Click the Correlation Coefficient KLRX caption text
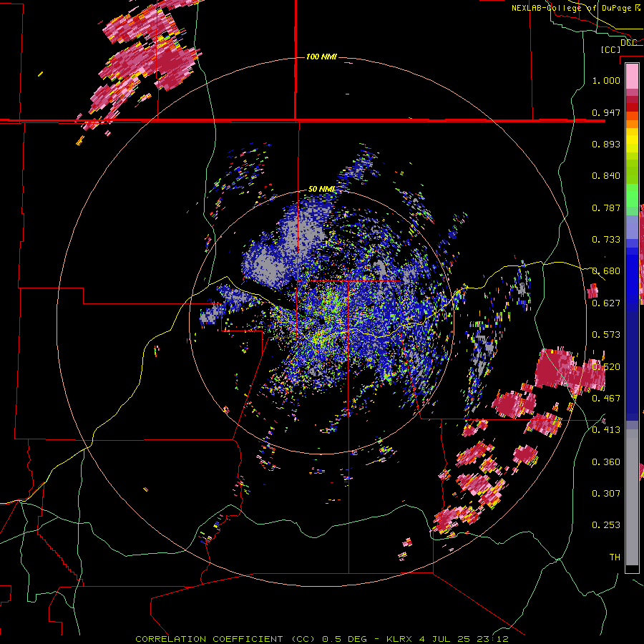The image size is (644, 644). click(x=322, y=639)
